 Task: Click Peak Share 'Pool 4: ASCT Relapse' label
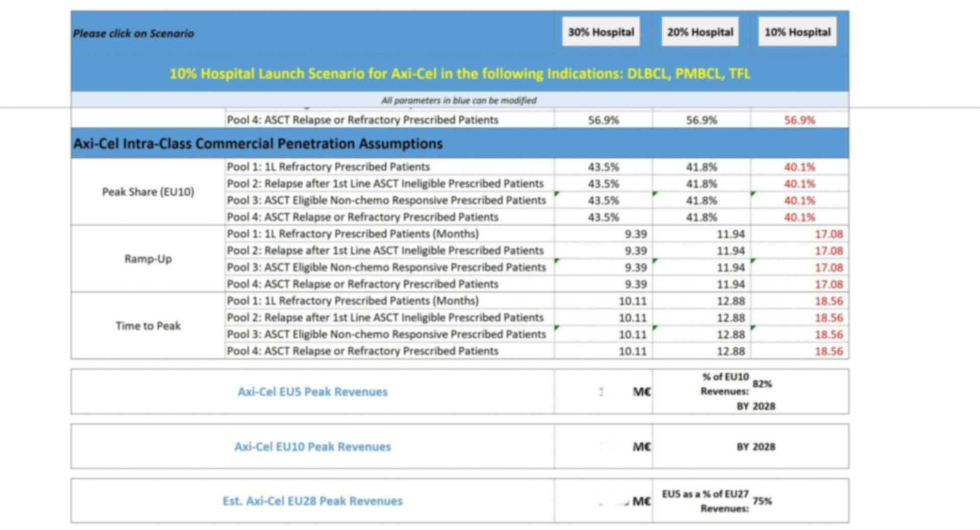click(x=362, y=217)
